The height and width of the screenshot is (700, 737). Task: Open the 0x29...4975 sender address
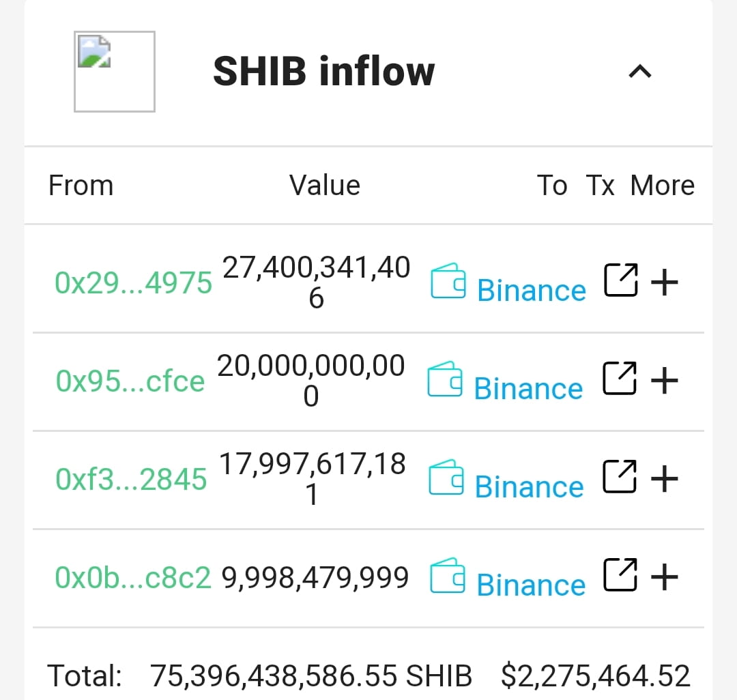[133, 282]
